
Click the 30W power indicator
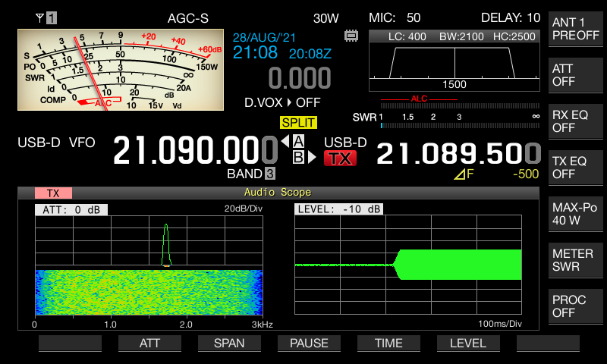pyautogui.click(x=326, y=18)
